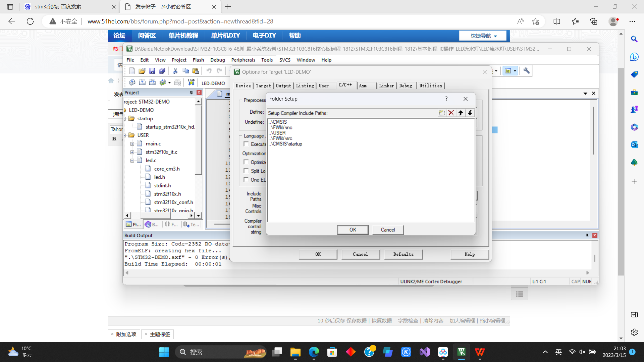Save the current file with floppy icon
644x362 pixels.
(x=152, y=71)
